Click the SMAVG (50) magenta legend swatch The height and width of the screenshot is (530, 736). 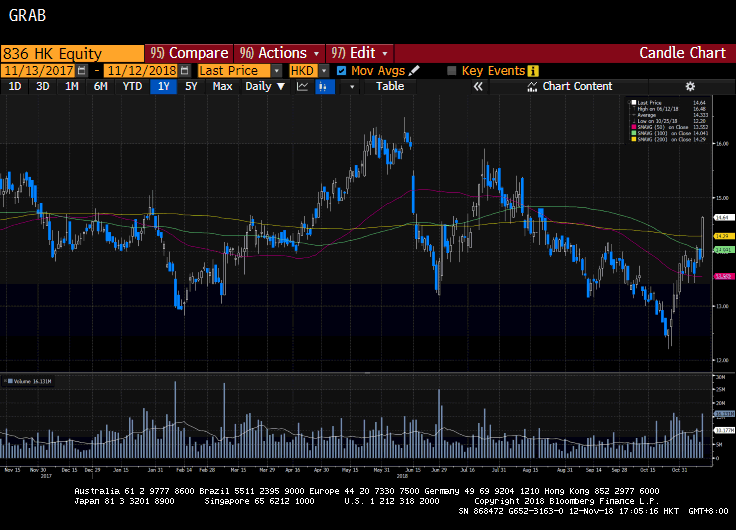point(634,127)
